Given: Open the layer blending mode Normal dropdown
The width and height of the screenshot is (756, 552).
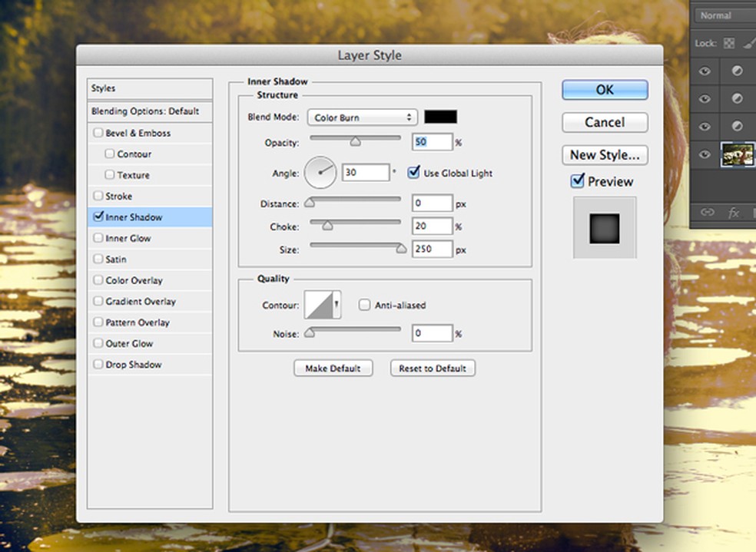Looking at the screenshot, I should (722, 15).
